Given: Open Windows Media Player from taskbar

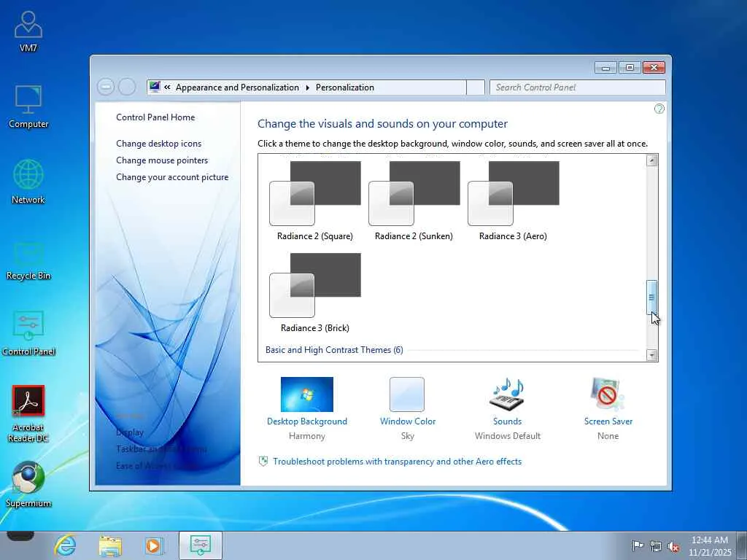Looking at the screenshot, I should (154, 545).
